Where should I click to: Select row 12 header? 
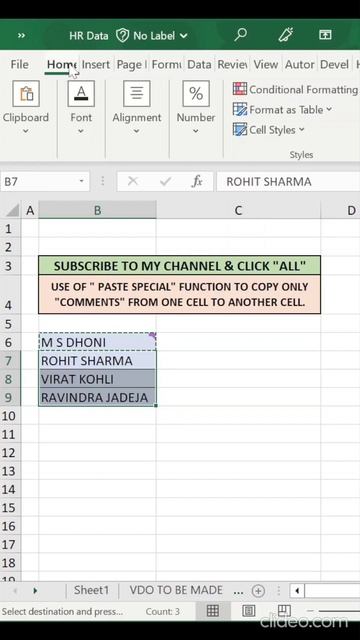10,452
